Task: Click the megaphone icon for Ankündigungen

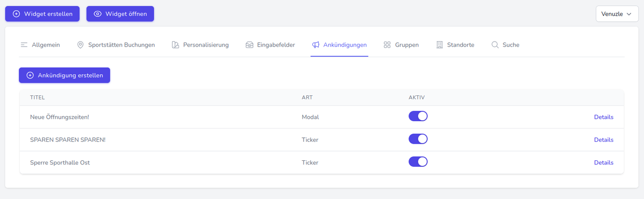Action: point(316,45)
